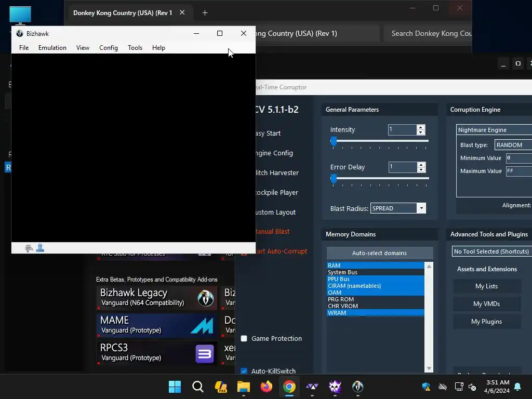Click the dragon icon in Bizhawk status bar
Image resolution: width=532 pixels, height=399 pixels.
click(x=29, y=248)
